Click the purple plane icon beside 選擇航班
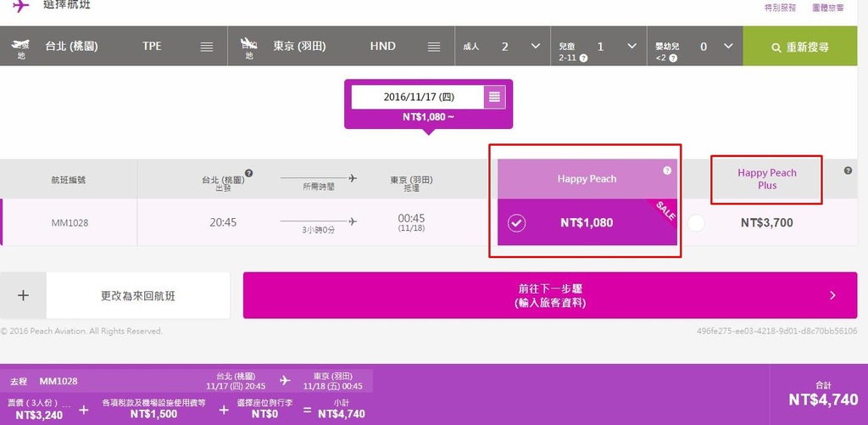The width and height of the screenshot is (868, 425). coord(21,6)
